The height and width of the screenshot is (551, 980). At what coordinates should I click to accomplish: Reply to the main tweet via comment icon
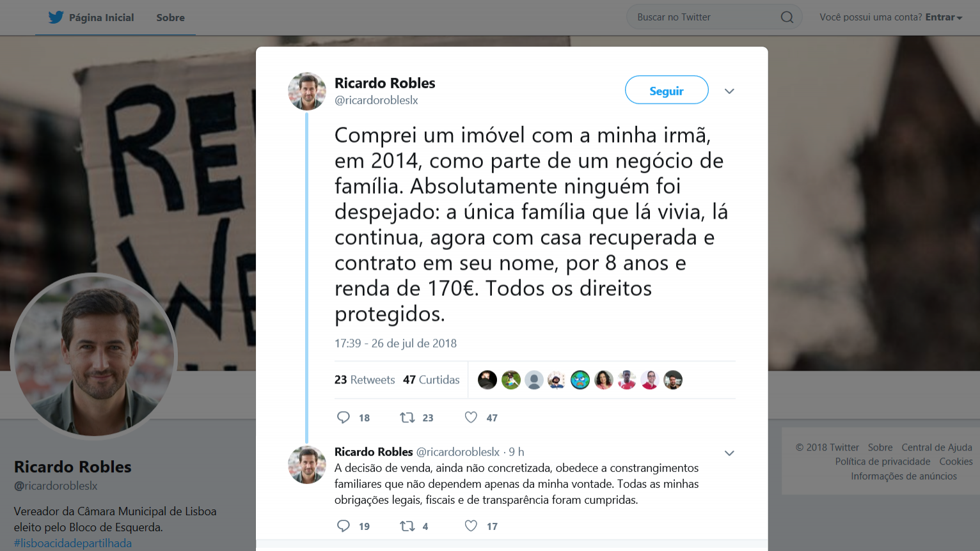coord(344,417)
